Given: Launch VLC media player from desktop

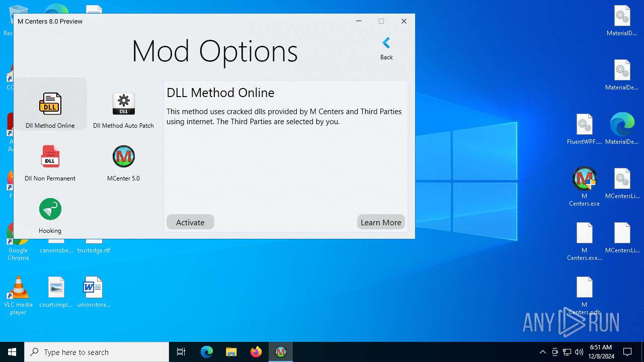Looking at the screenshot, I should point(18,295).
